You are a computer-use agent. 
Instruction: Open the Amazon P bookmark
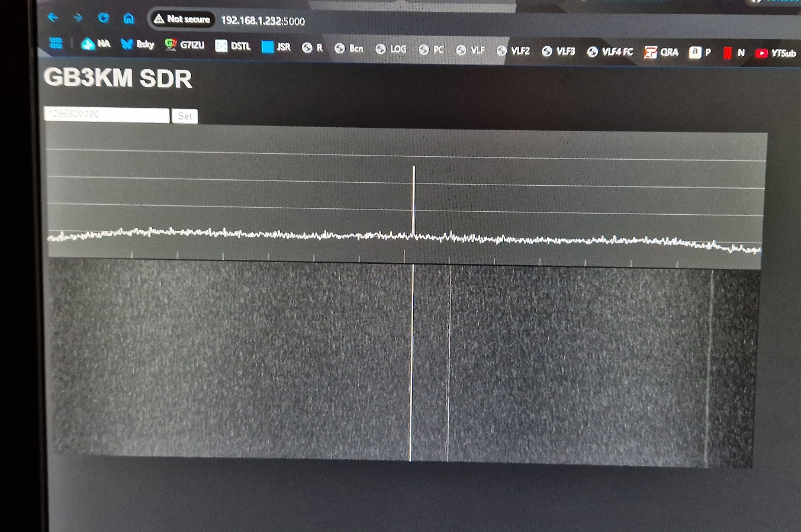pyautogui.click(x=700, y=52)
